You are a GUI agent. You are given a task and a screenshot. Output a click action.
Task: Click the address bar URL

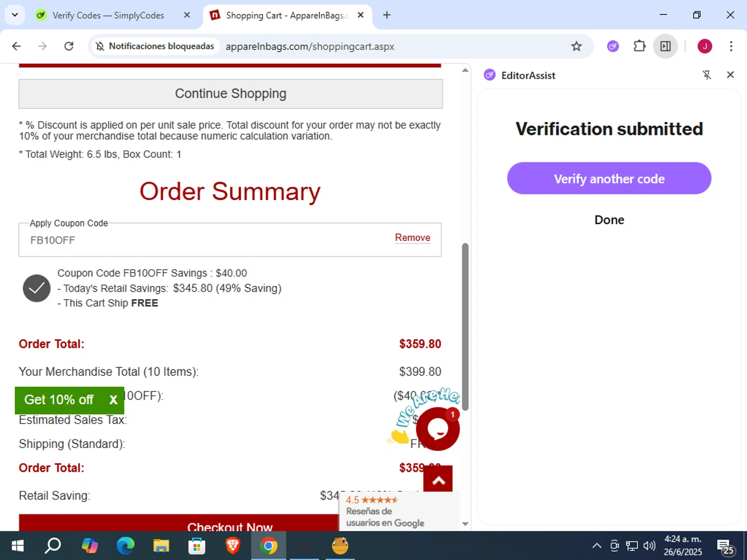click(x=310, y=47)
